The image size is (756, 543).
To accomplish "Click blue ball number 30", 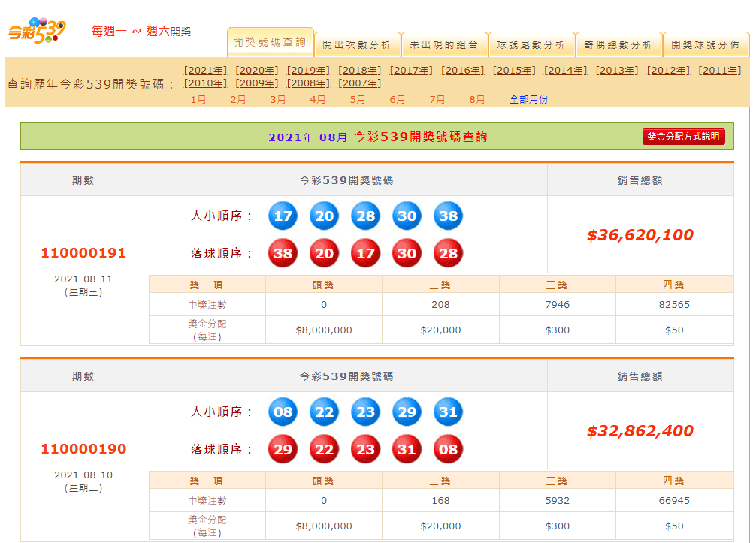I will [x=407, y=216].
